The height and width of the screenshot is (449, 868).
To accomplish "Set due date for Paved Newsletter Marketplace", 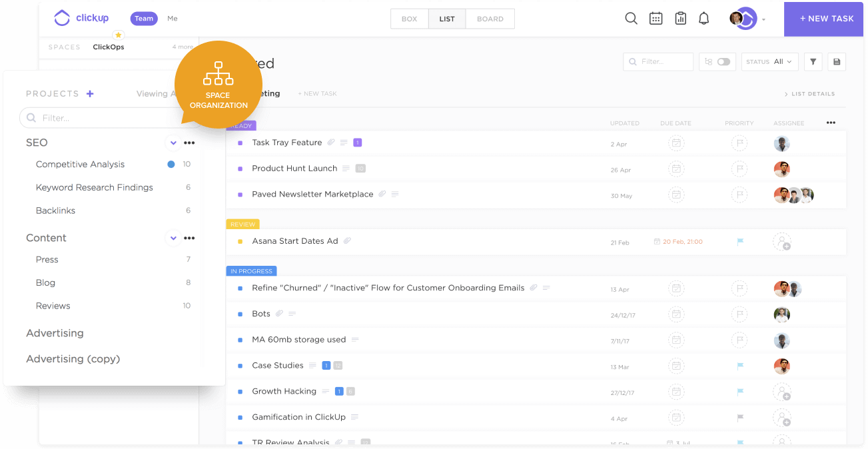I will click(x=676, y=195).
